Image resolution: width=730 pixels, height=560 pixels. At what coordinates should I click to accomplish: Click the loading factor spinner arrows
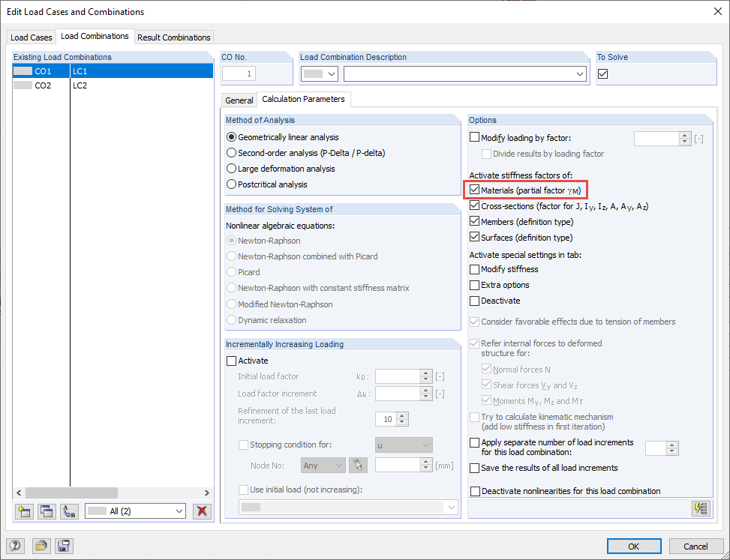684,138
